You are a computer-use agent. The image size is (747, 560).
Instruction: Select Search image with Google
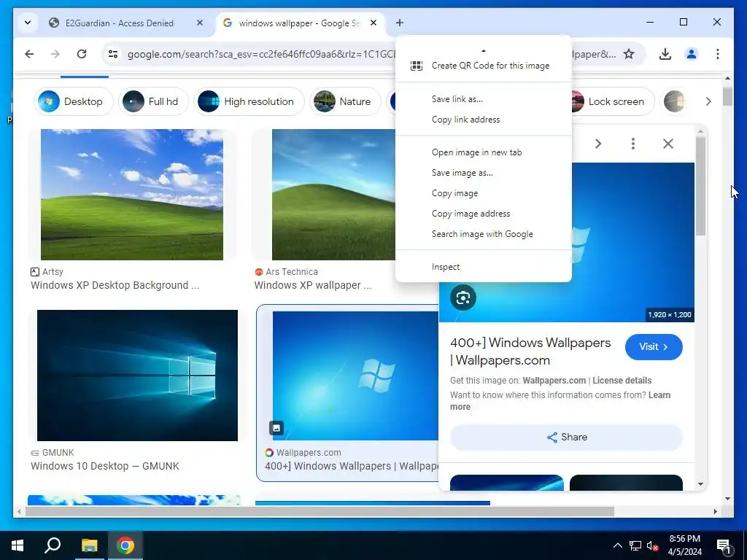(484, 234)
